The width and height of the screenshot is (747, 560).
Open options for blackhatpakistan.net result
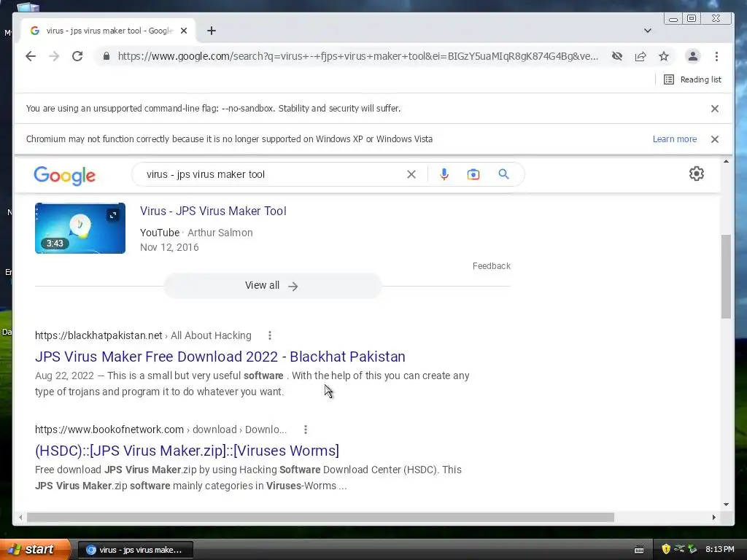270,335
